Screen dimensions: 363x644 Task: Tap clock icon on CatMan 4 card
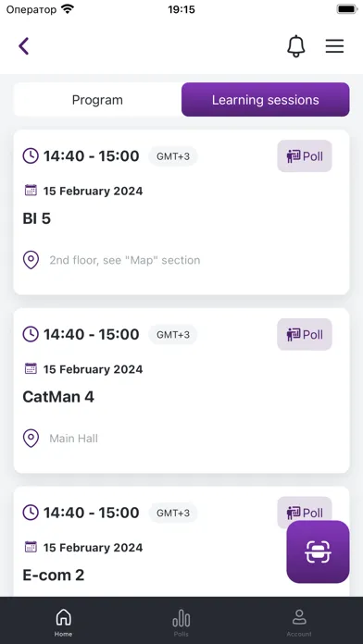31,334
